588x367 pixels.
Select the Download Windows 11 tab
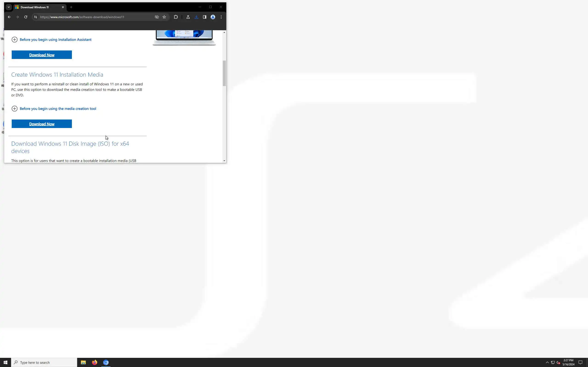tap(37, 7)
